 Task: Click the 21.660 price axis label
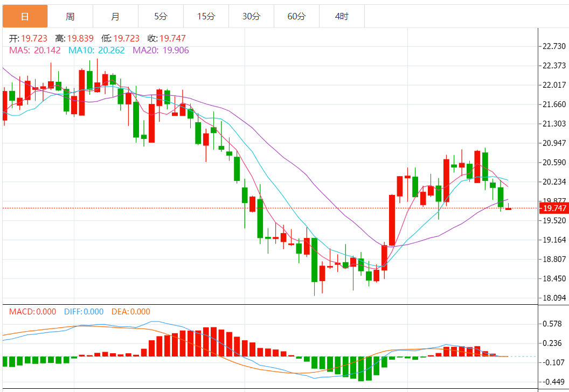tap(554, 104)
